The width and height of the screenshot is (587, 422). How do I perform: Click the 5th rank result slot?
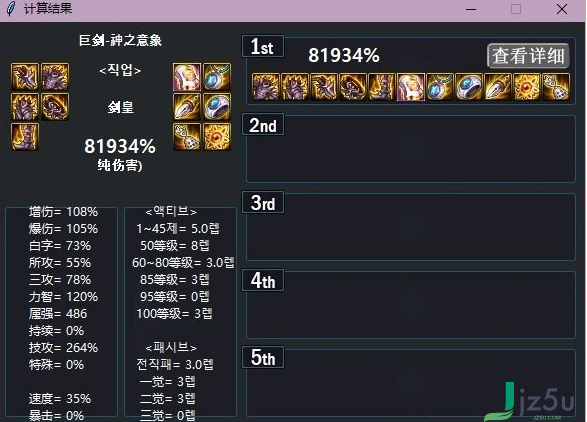coord(411,383)
